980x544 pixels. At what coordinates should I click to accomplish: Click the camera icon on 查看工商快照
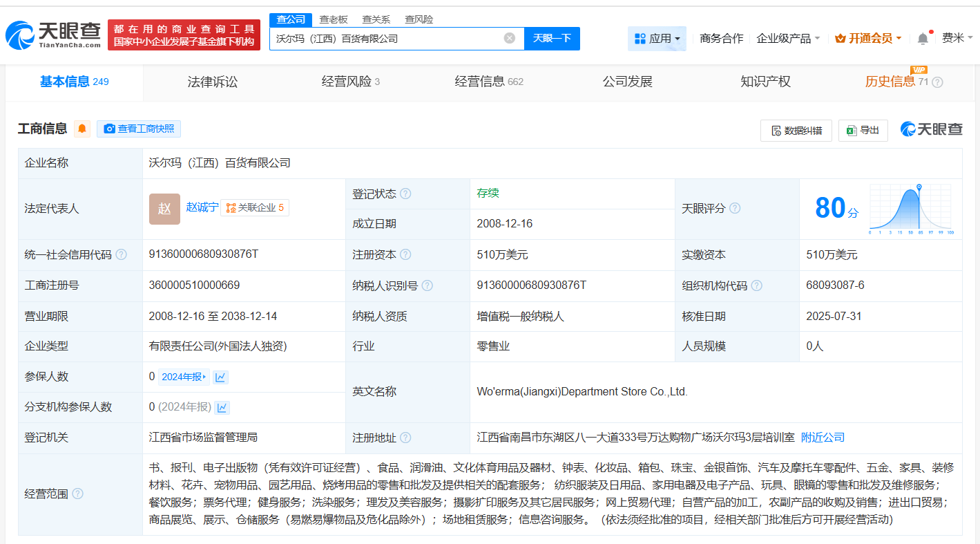[110, 129]
